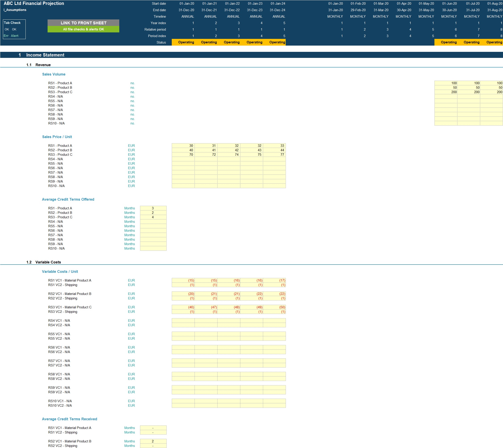503x448 pixels.
Task: Select the empty RS4 sales price cell for 2020
Action: tap(183, 159)
